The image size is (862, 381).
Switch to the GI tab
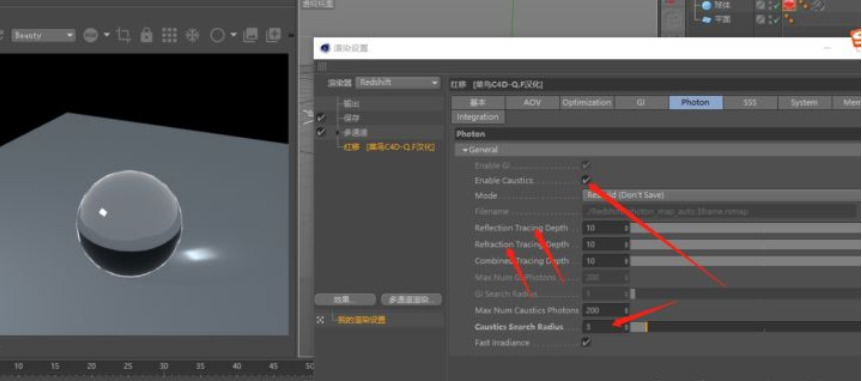(641, 102)
